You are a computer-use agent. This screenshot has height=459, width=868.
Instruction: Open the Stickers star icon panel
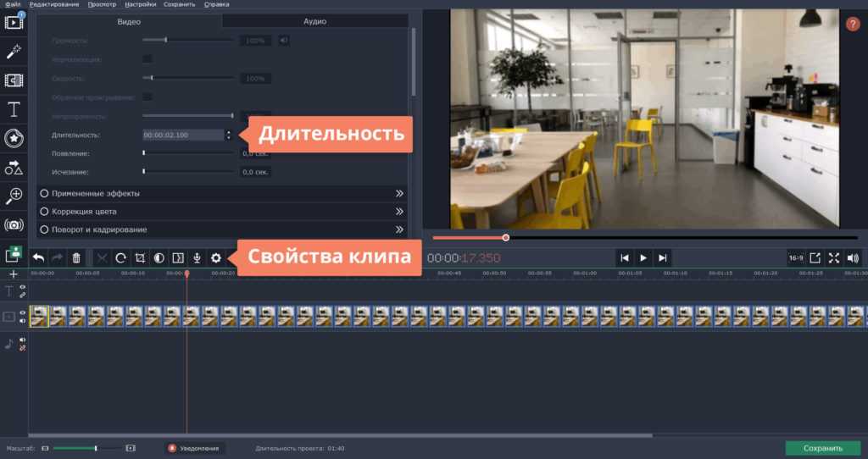coord(14,138)
